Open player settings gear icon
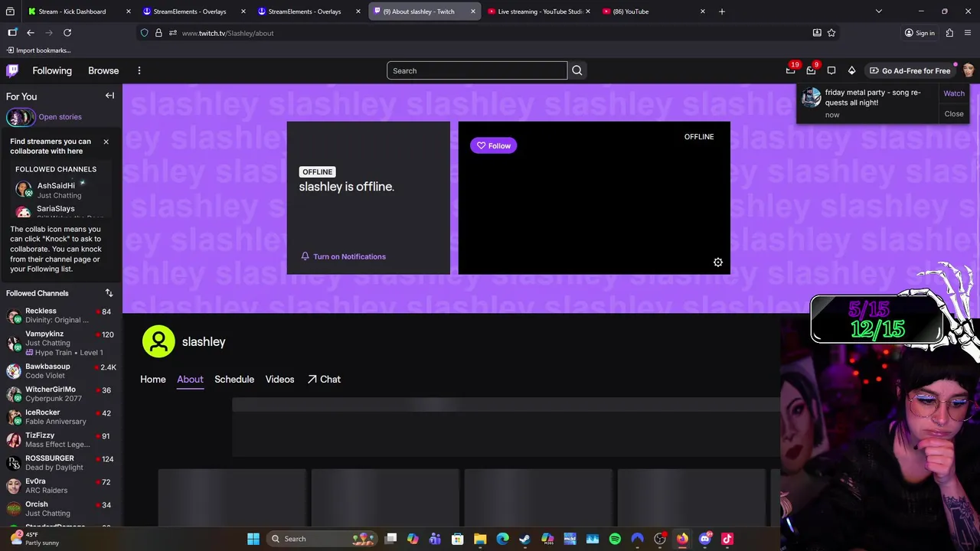This screenshot has height=551, width=980. point(718,262)
